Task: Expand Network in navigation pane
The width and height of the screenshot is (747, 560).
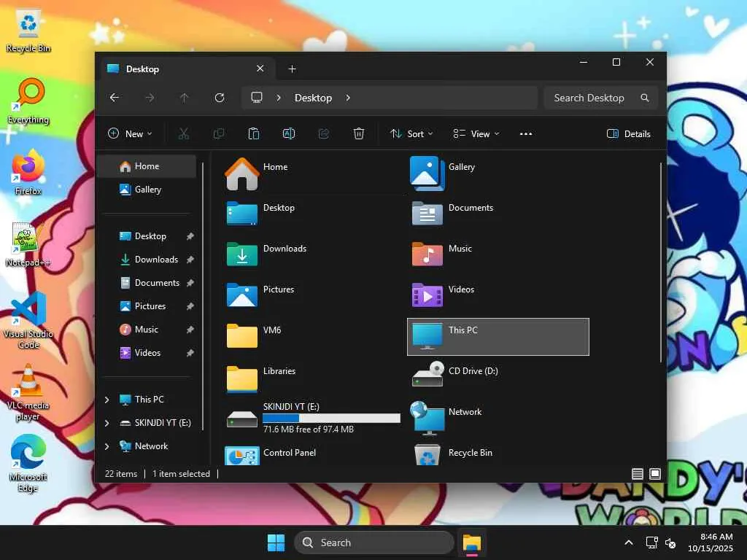Action: pos(107,446)
